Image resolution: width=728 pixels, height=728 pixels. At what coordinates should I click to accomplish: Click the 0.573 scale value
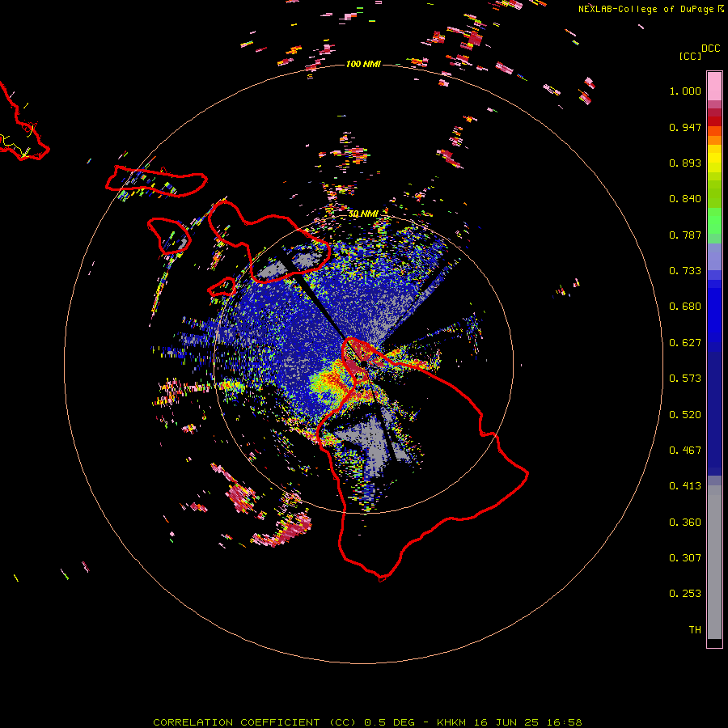pyautogui.click(x=685, y=379)
